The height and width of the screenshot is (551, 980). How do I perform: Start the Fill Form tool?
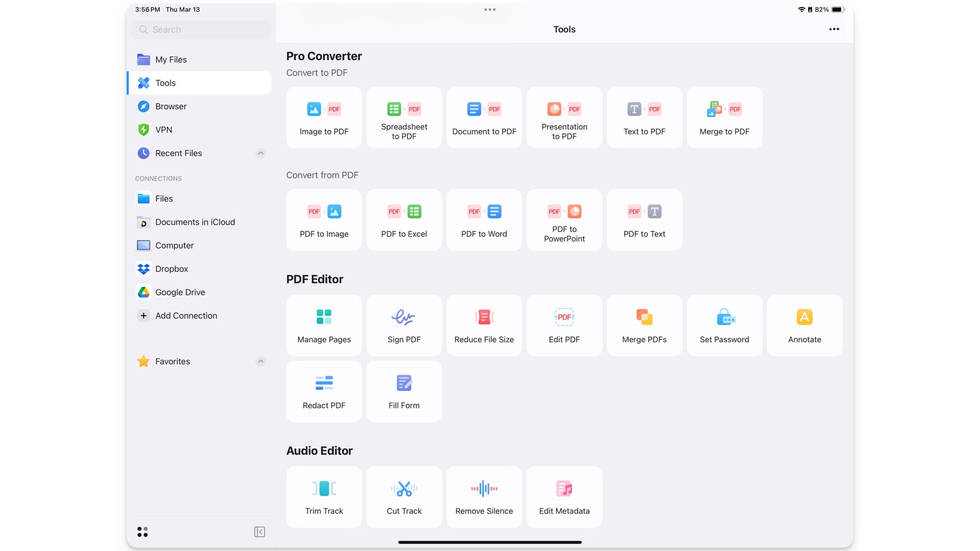[x=403, y=391]
